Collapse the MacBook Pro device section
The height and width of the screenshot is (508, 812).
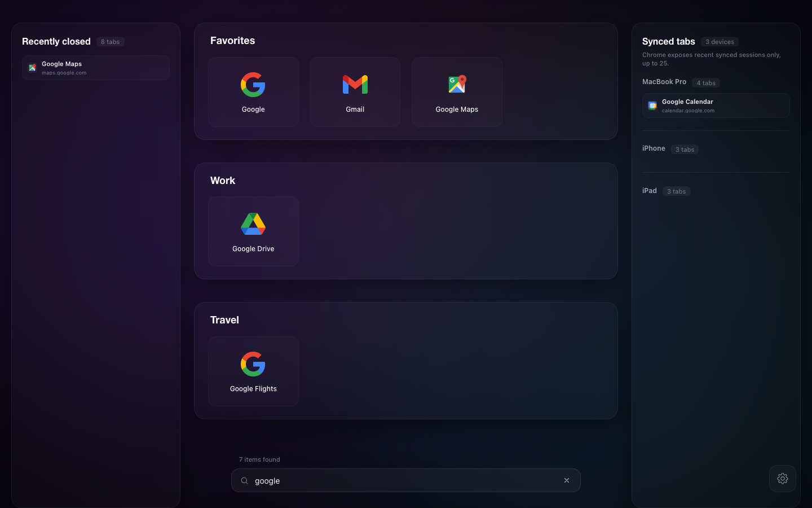664,82
